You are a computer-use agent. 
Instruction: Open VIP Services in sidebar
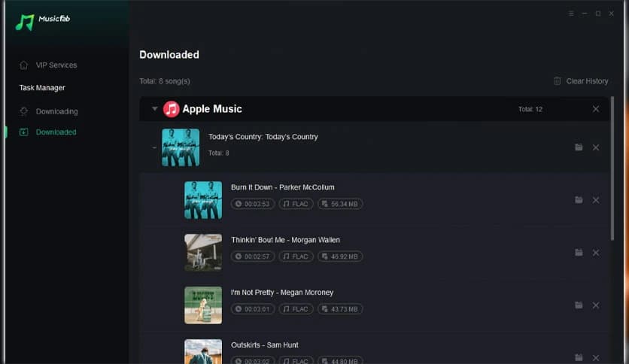coord(56,65)
